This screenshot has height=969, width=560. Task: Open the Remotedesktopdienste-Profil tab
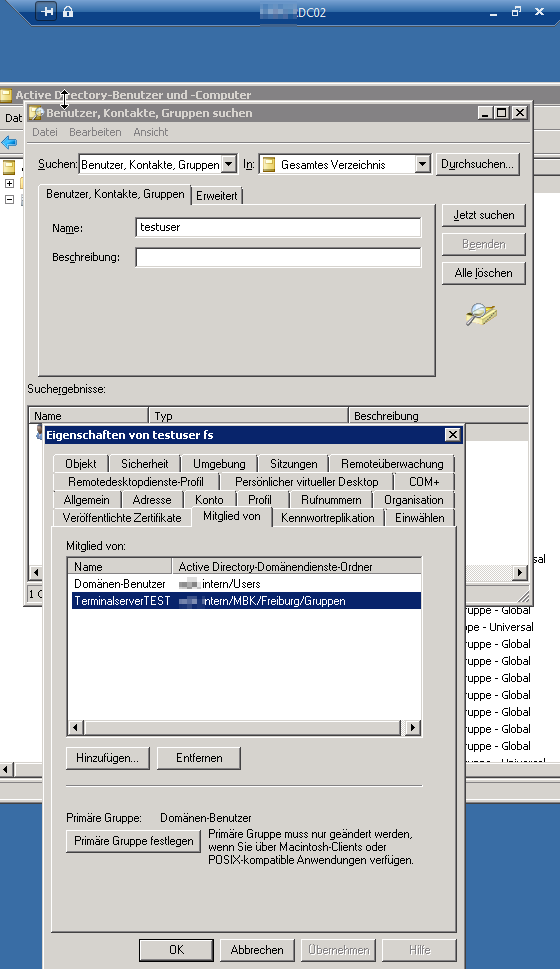point(136,481)
